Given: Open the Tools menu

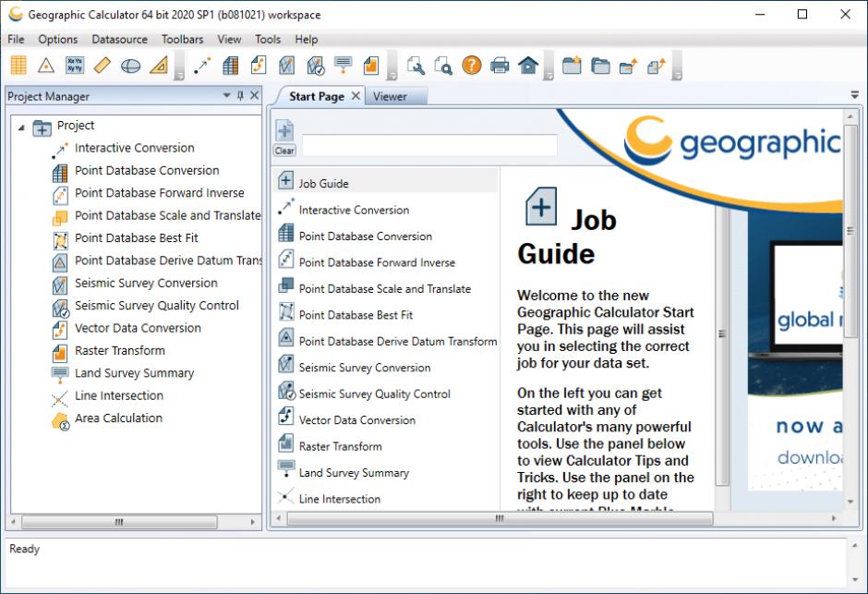Looking at the screenshot, I should [268, 40].
